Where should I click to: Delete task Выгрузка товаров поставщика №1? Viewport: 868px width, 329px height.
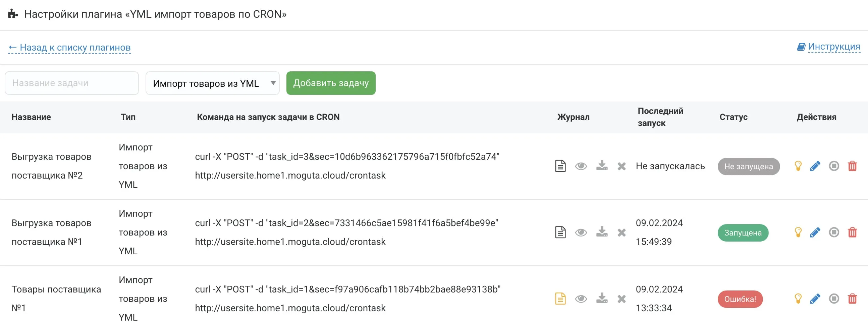pos(852,232)
